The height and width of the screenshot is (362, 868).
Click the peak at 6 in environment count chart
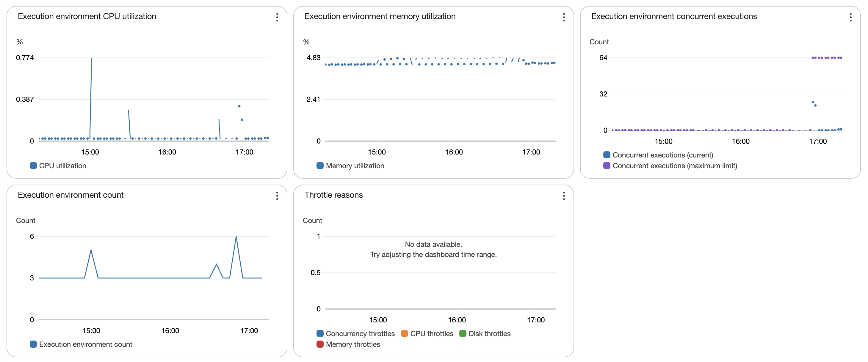236,237
